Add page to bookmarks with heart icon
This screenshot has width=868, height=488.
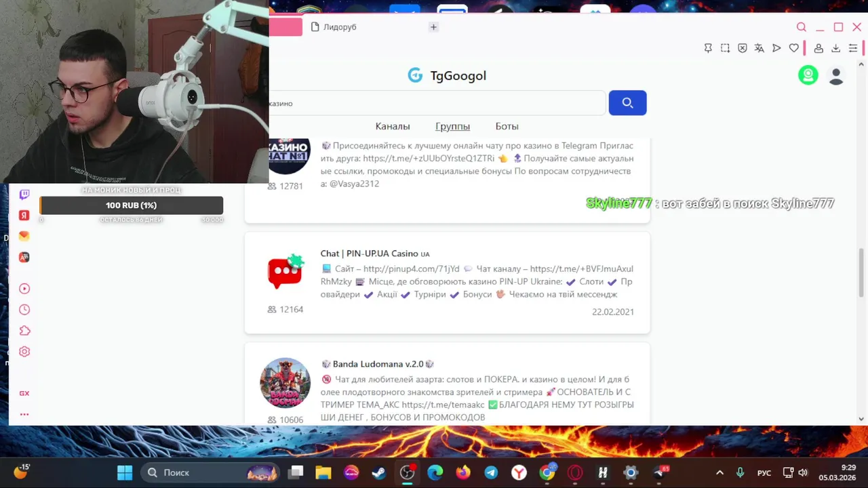click(x=794, y=48)
